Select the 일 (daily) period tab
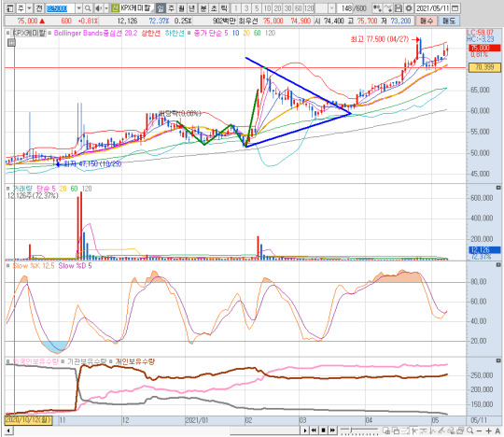The width and height of the screenshot is (504, 437). (161, 8)
